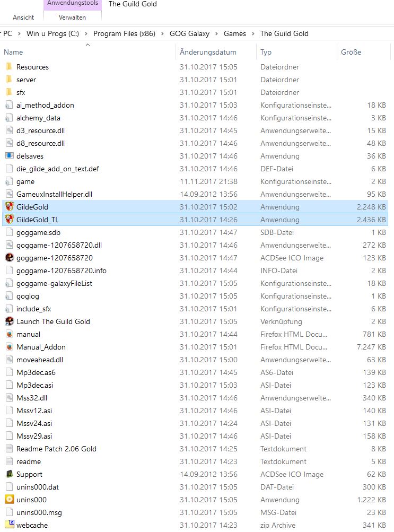Click the manual Firefox HTML icon
Image resolution: width=394 pixels, height=532 pixels.
pos(9,334)
